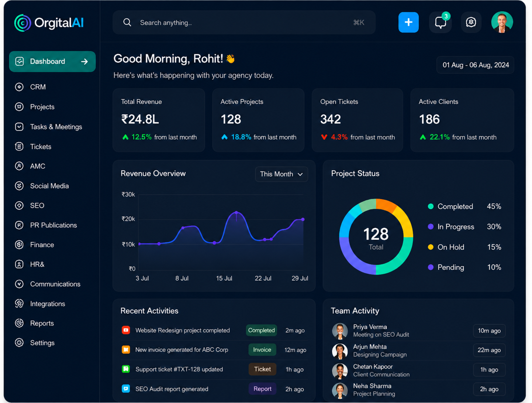Click the Report badge
The image size is (532, 403).
(x=262, y=389)
